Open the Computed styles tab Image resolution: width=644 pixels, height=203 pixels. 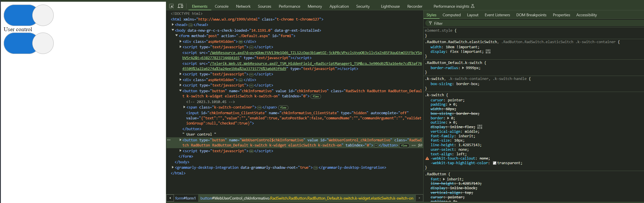click(x=451, y=15)
